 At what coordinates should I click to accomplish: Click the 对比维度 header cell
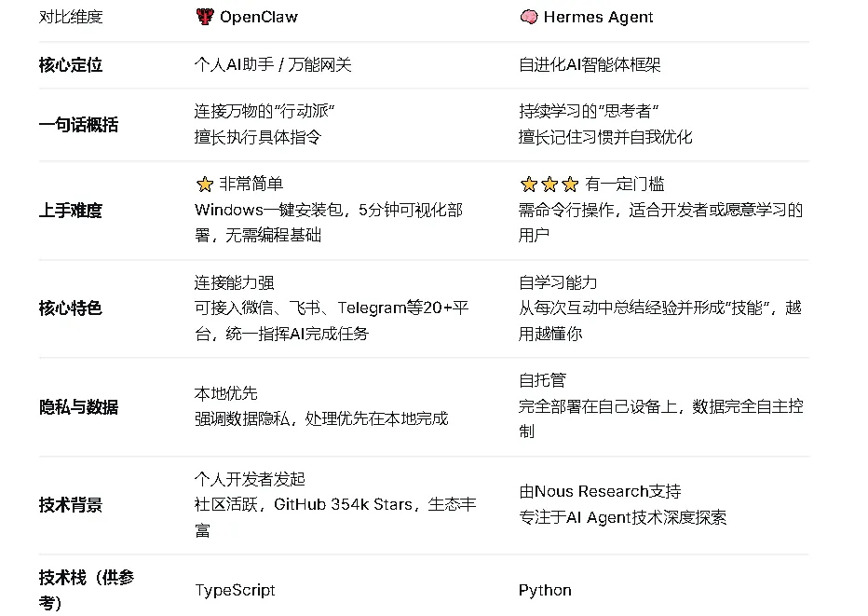71,17
